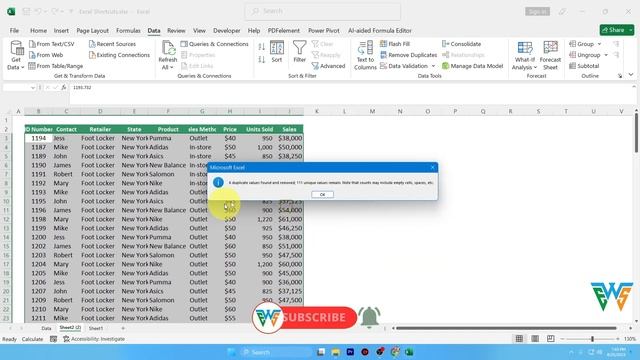This screenshot has width=640, height=360.
Task: Switch to the Insert tab
Action: point(61,31)
